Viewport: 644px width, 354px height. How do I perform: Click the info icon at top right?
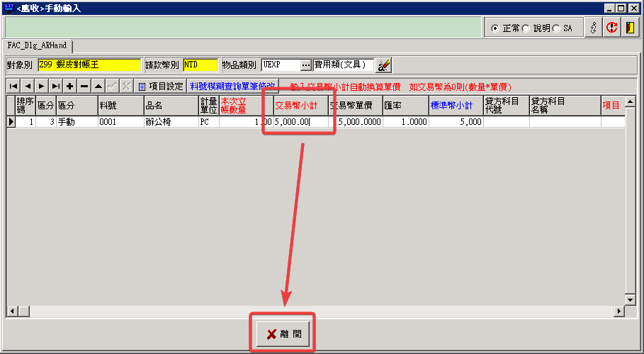pyautogui.click(x=594, y=28)
